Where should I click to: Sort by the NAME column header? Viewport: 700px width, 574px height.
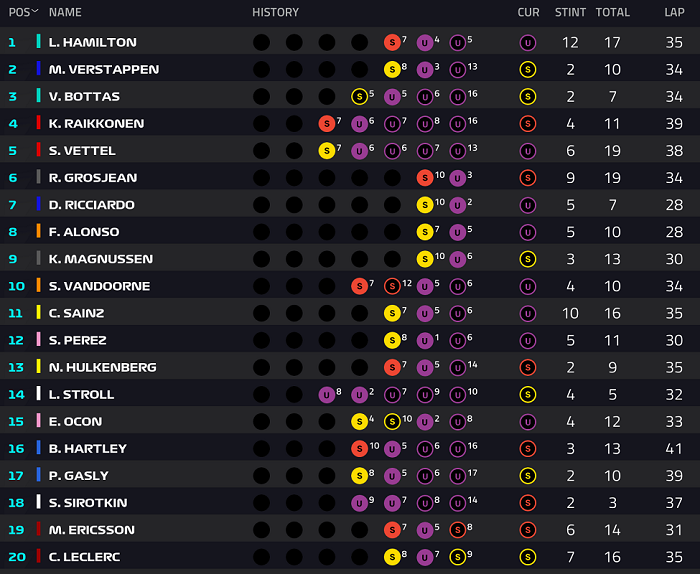coord(65,12)
